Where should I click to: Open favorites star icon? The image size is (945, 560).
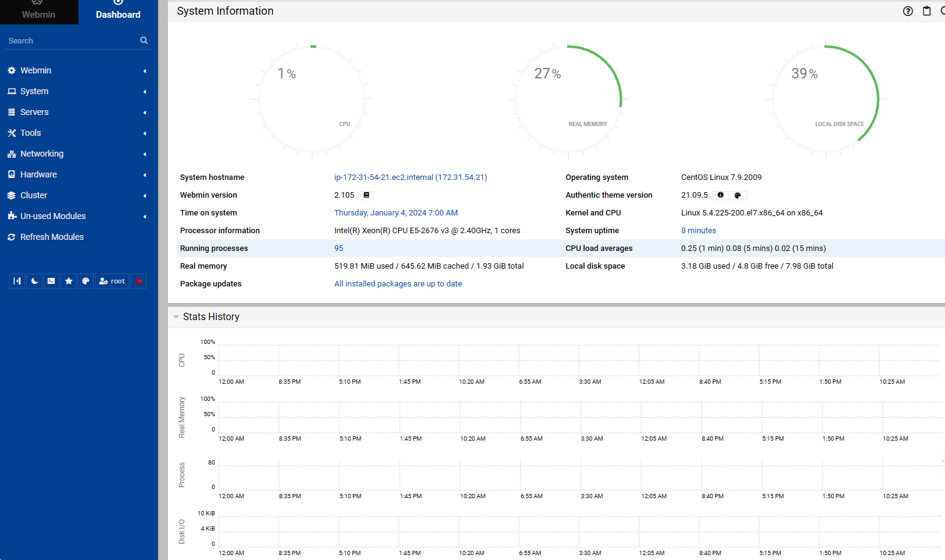69,281
